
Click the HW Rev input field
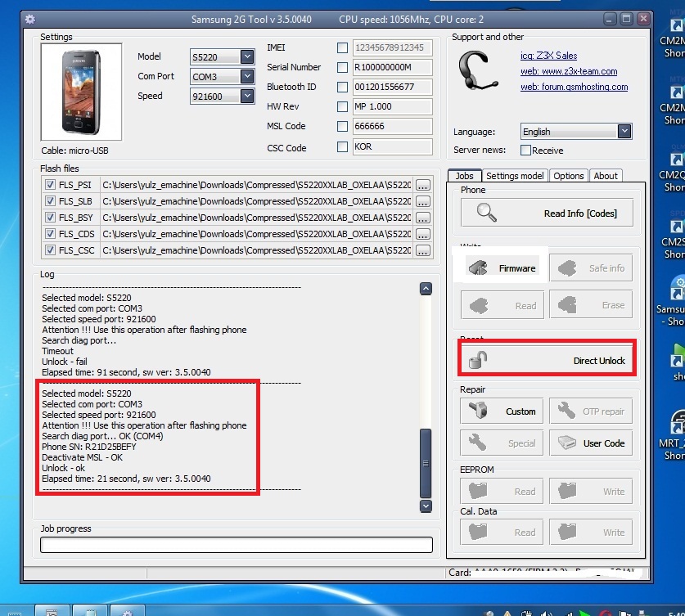392,106
